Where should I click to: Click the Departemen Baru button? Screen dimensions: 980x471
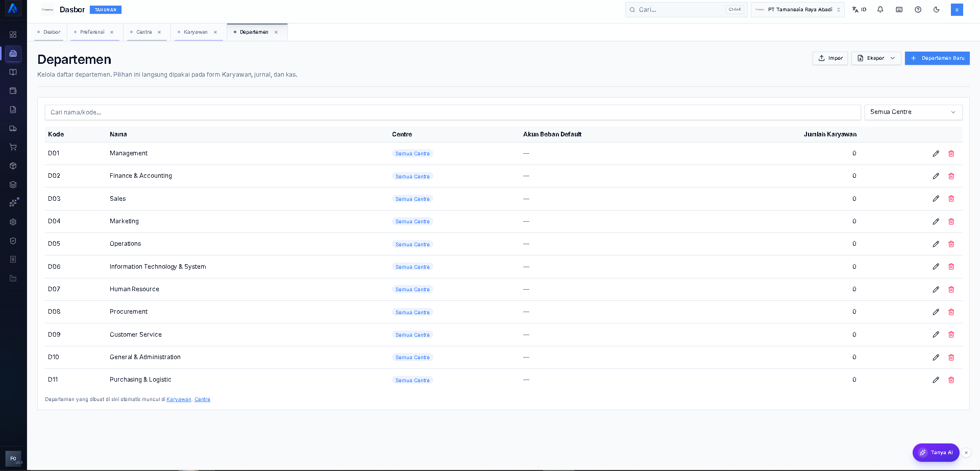(x=937, y=58)
